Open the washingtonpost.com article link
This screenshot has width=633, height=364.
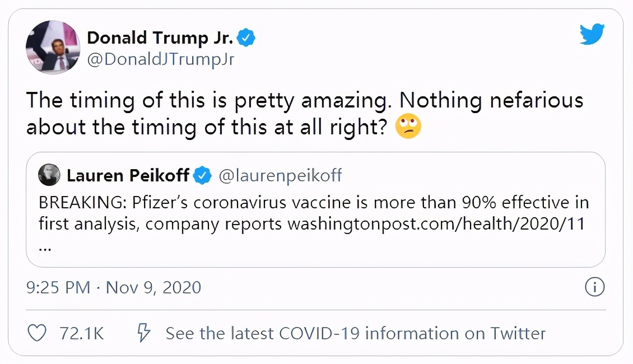coord(436,224)
